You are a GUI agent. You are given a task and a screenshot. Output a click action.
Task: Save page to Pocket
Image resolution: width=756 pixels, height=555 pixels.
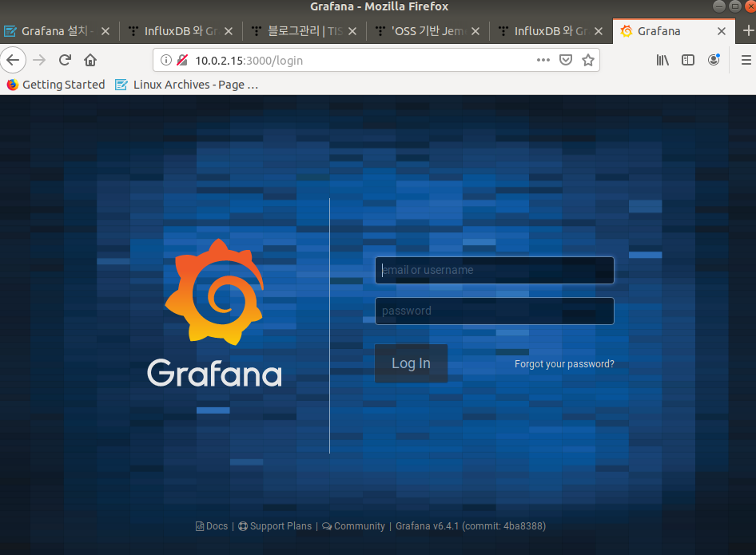click(x=566, y=60)
